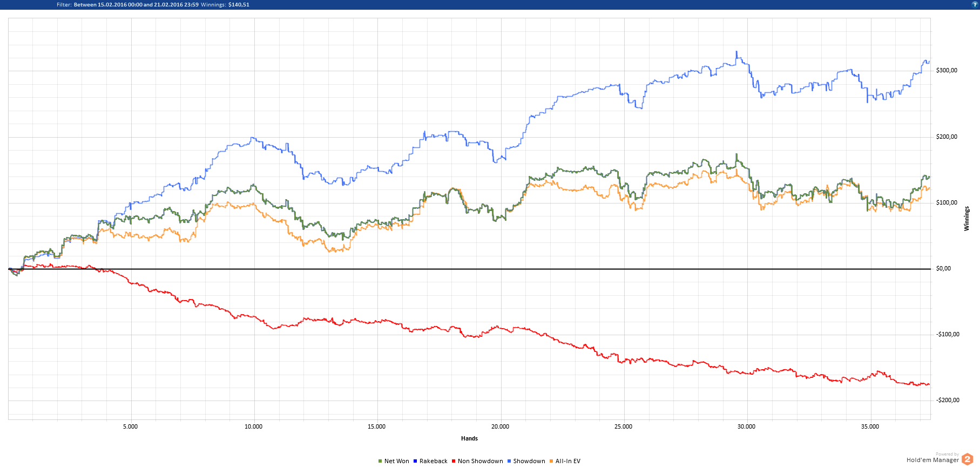Image resolution: width=980 pixels, height=468 pixels.
Task: Click the $300,00 y-axis label
Action: (x=947, y=70)
